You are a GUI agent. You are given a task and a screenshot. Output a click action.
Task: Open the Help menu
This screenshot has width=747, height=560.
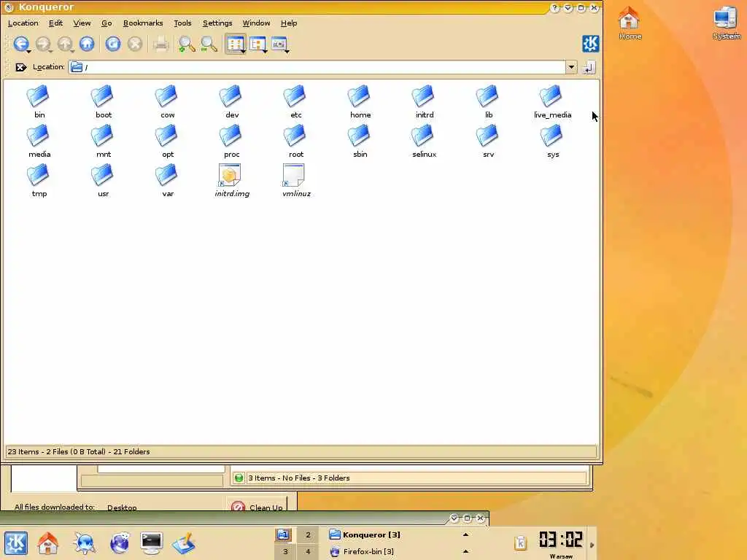(289, 23)
